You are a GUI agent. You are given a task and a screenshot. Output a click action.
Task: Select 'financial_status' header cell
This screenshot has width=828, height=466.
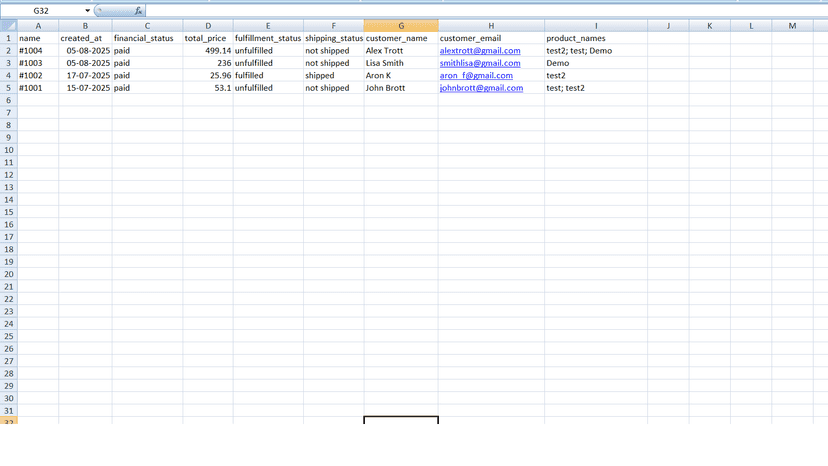pos(147,38)
